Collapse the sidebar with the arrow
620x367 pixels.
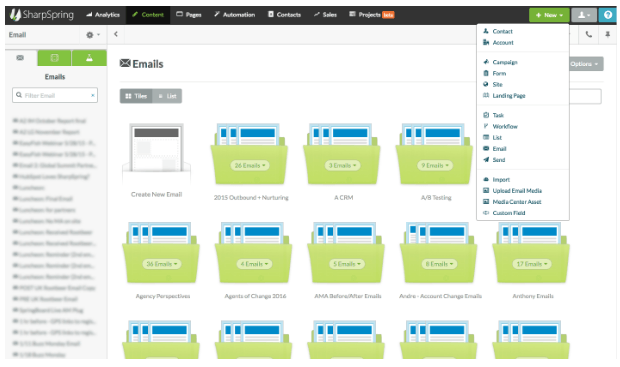point(116,34)
